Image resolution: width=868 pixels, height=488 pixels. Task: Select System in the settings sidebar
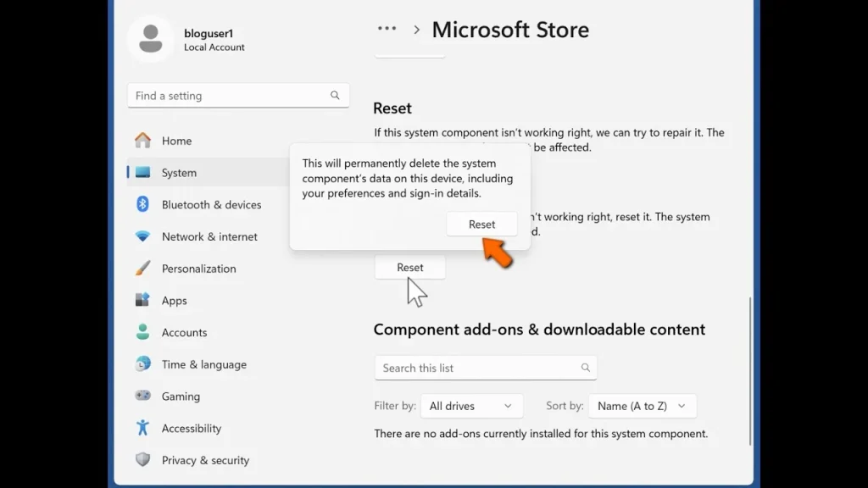pyautogui.click(x=179, y=172)
